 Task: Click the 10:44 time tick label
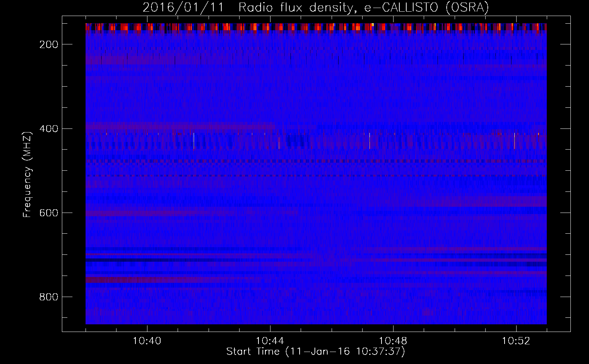pos(270,341)
